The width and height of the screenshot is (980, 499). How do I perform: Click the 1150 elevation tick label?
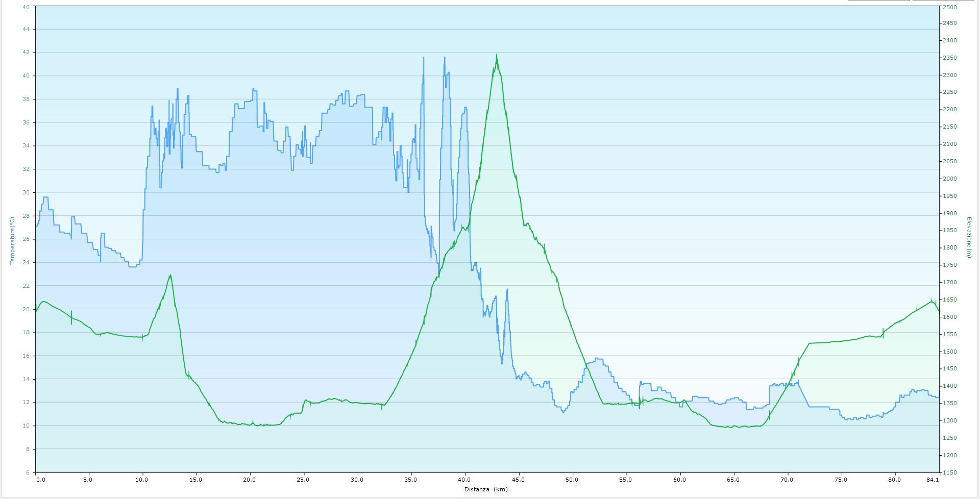pyautogui.click(x=950, y=472)
